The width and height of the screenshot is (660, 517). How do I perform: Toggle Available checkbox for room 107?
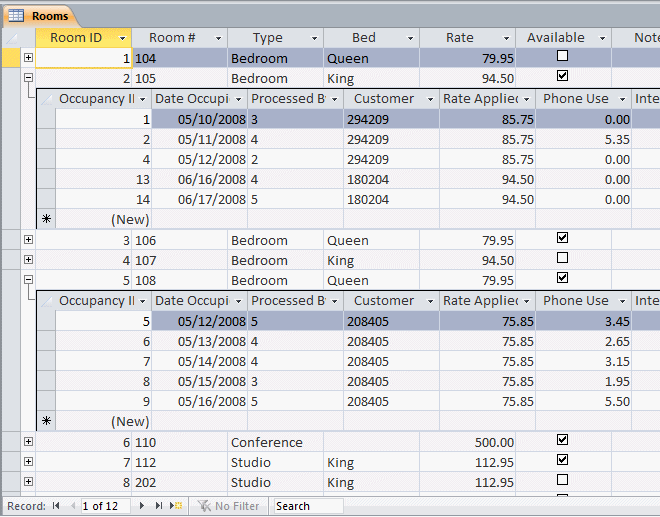[562, 257]
